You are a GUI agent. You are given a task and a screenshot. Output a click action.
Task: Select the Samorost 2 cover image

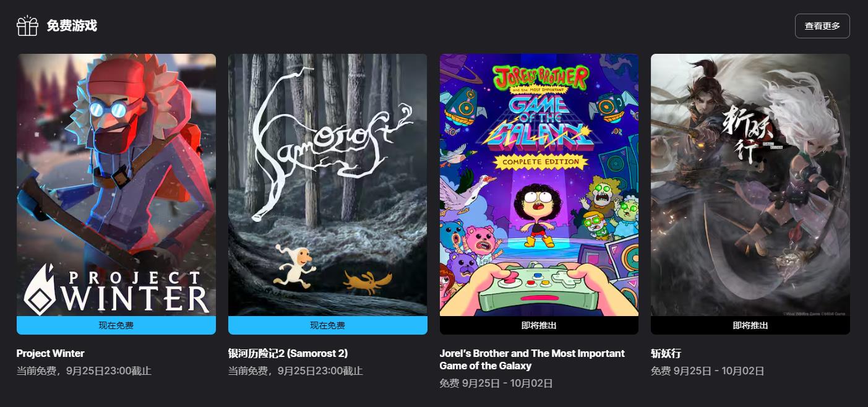point(328,185)
